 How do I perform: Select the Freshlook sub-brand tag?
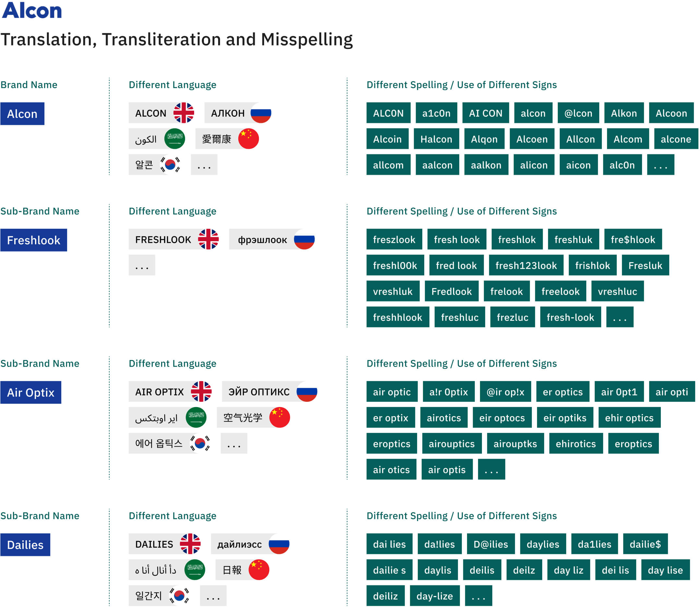coord(34,240)
